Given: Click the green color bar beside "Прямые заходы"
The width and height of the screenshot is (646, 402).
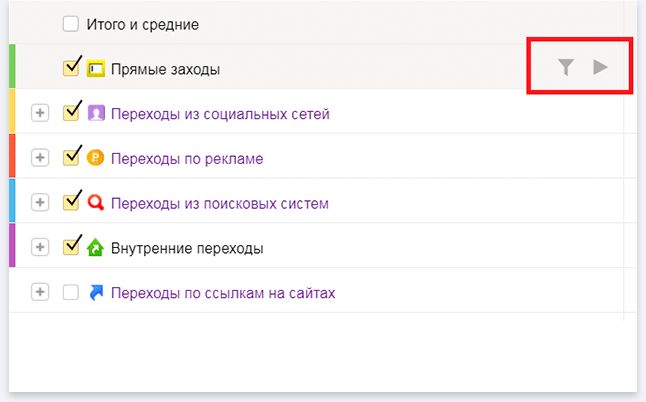Looking at the screenshot, I should click(11, 66).
